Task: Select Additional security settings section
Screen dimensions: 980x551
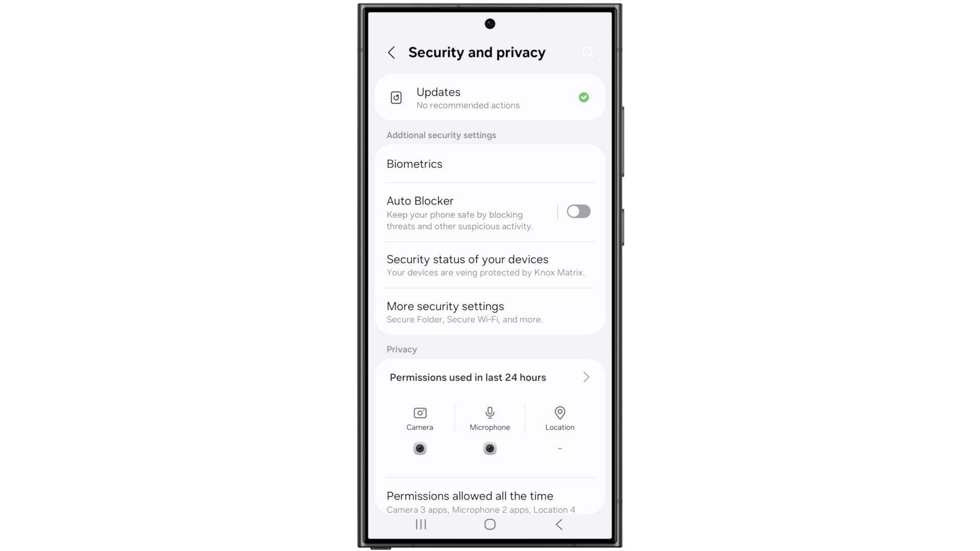Action: coord(441,135)
